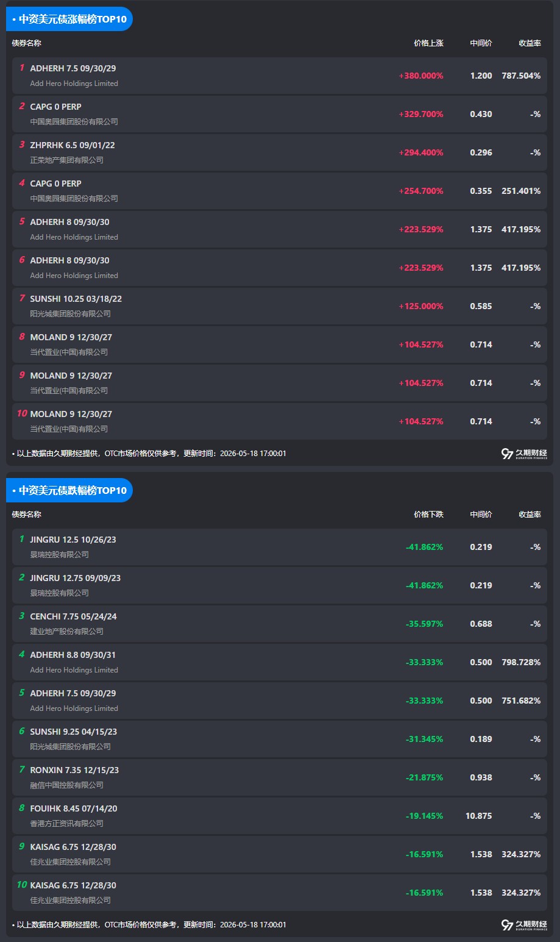560x942 pixels.
Task: Click the 251.401% yield value
Action: 521,191
